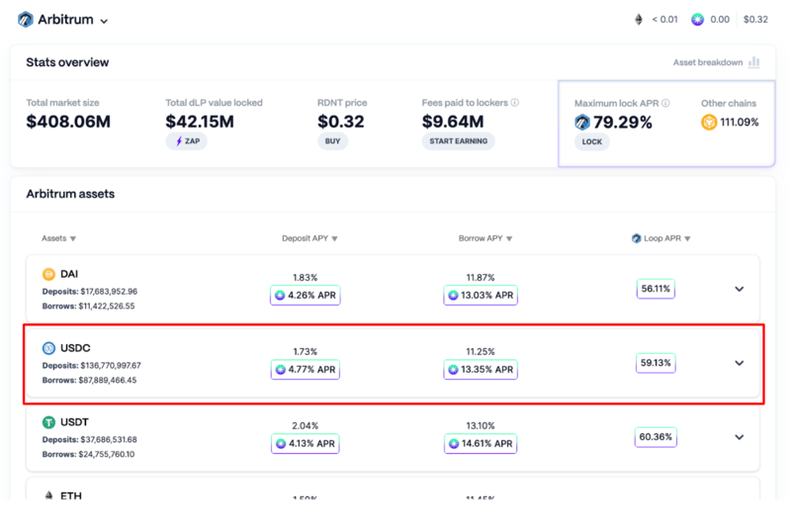Click the ZAP button
The image size is (791, 532).
187,141
